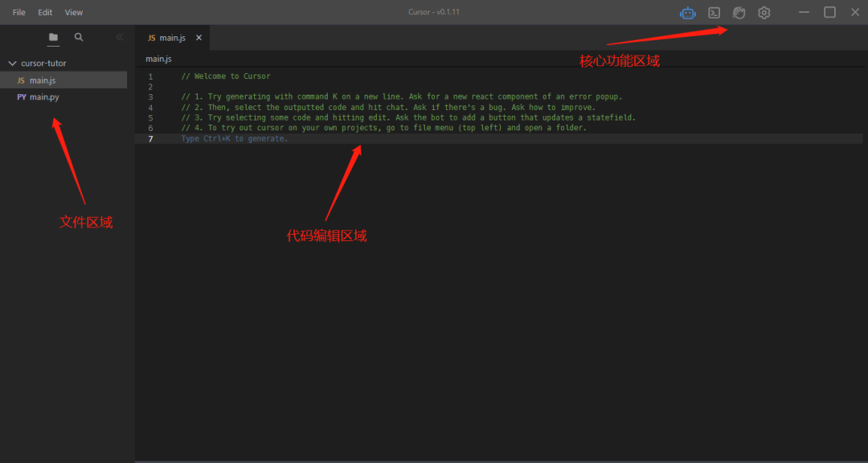Click code line starting "// 2. Then, select"
The height and width of the screenshot is (463, 868).
point(388,108)
